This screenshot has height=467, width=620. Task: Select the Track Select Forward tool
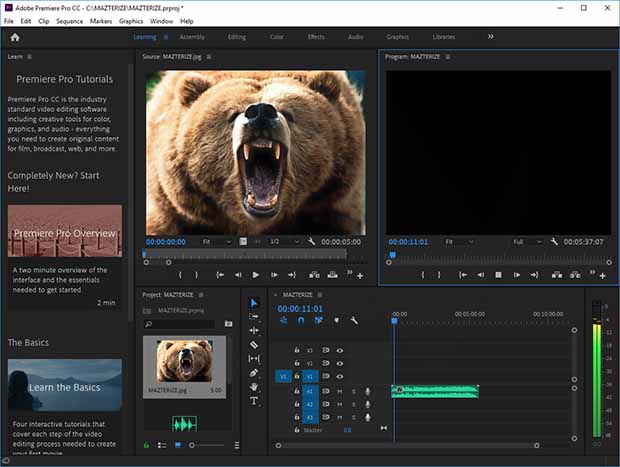(254, 317)
